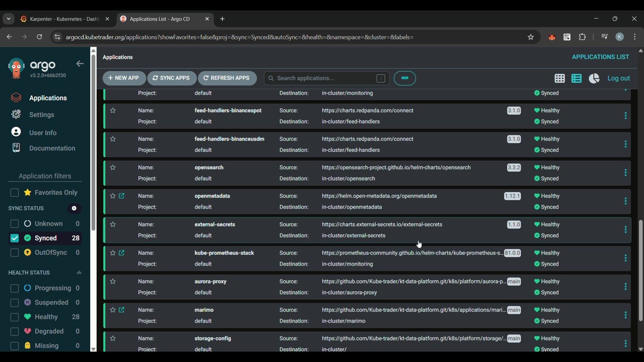Click the NEW APP button
644x362 pixels.
point(124,78)
